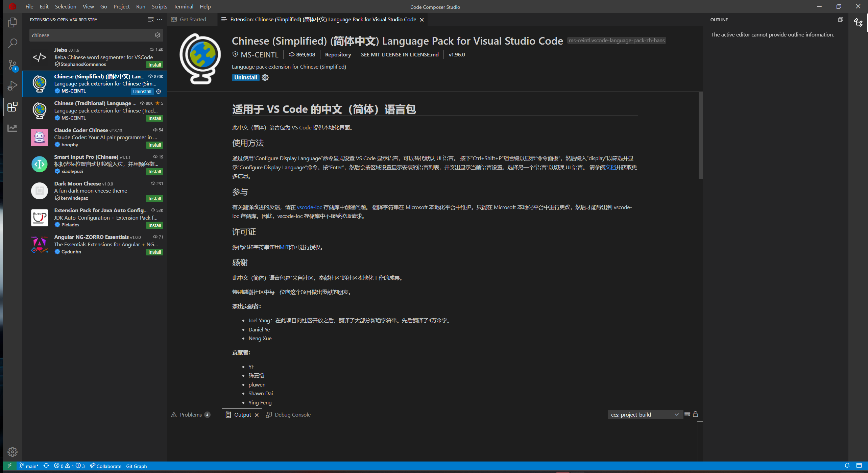The width and height of the screenshot is (868, 473).
Task: Toggle the Outline panel maximize icon
Action: pyautogui.click(x=841, y=20)
